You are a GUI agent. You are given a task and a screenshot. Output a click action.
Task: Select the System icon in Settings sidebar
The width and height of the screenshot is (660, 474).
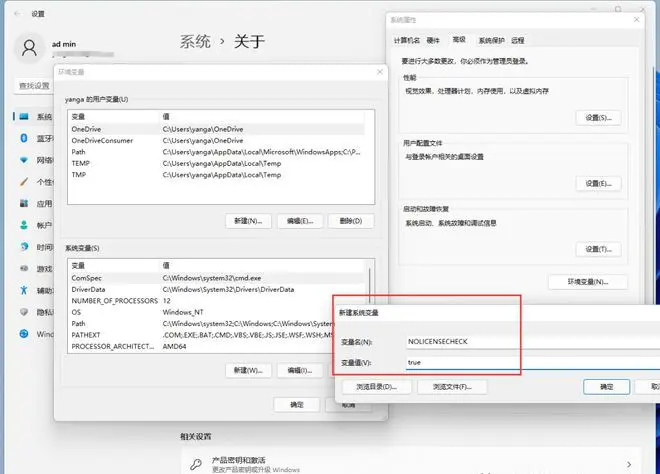[x=24, y=117]
